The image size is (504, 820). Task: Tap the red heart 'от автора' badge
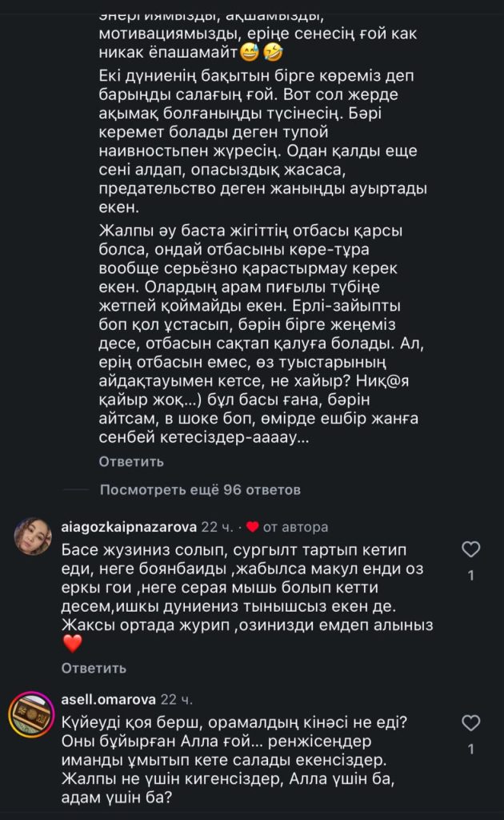coord(253,527)
